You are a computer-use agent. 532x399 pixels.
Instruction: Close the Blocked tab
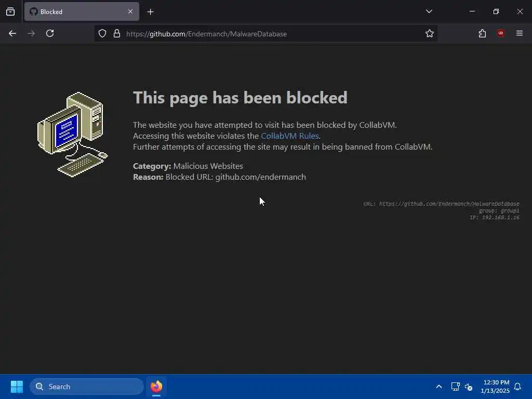coord(130,11)
